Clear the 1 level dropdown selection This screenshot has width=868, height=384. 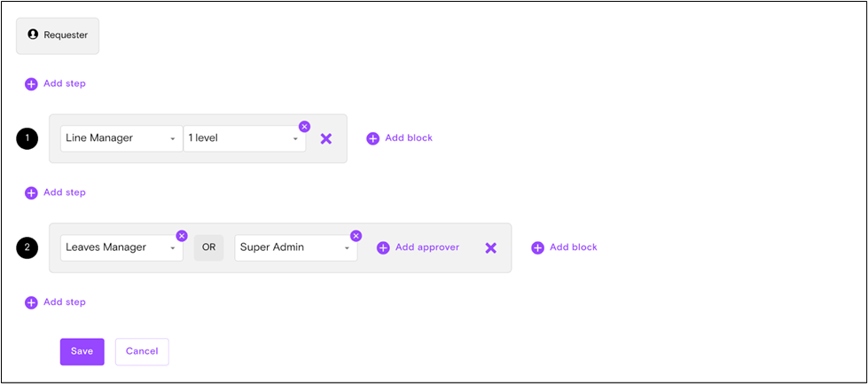tap(304, 127)
